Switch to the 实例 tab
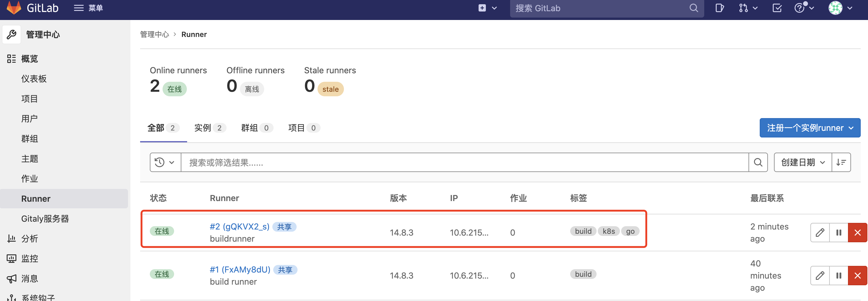 pos(210,128)
